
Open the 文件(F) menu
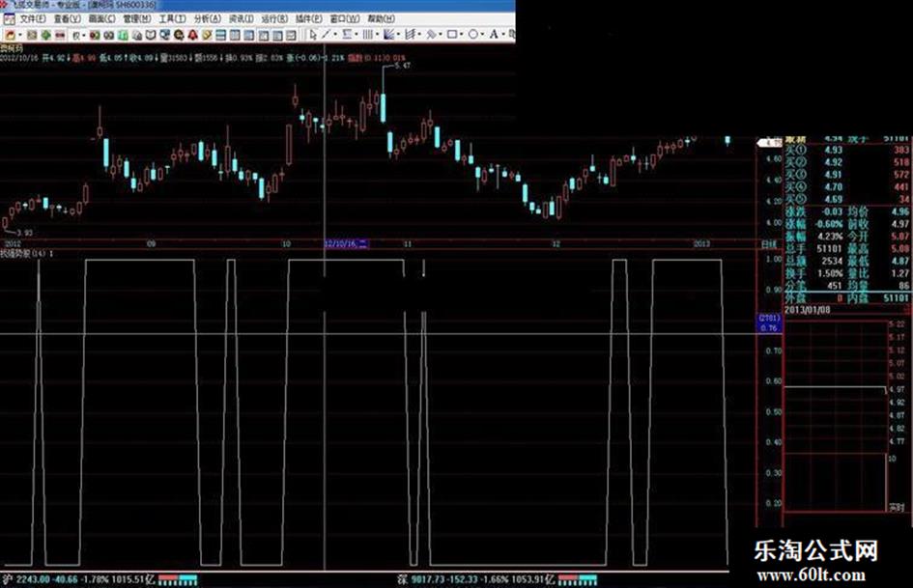[33, 19]
